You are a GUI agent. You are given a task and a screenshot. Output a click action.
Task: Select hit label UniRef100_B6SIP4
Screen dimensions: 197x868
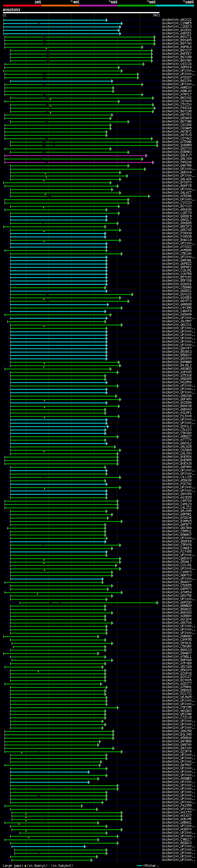pyautogui.click(x=177, y=81)
